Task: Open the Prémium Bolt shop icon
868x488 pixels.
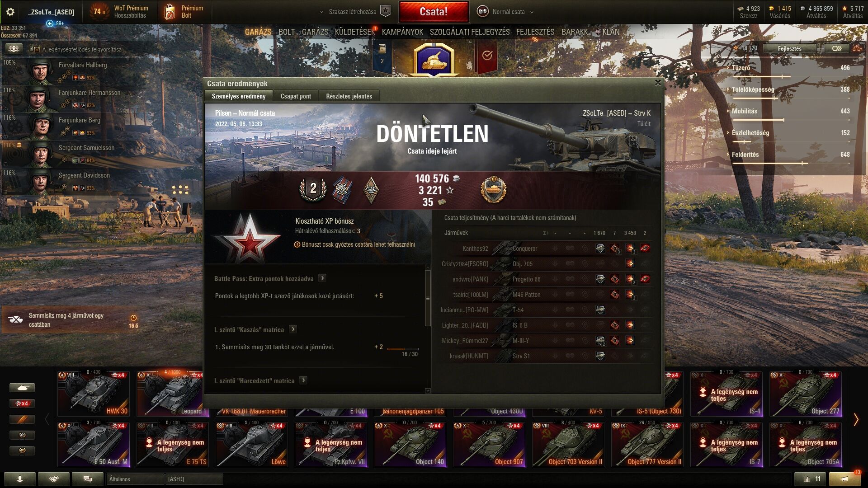Action: point(170,12)
